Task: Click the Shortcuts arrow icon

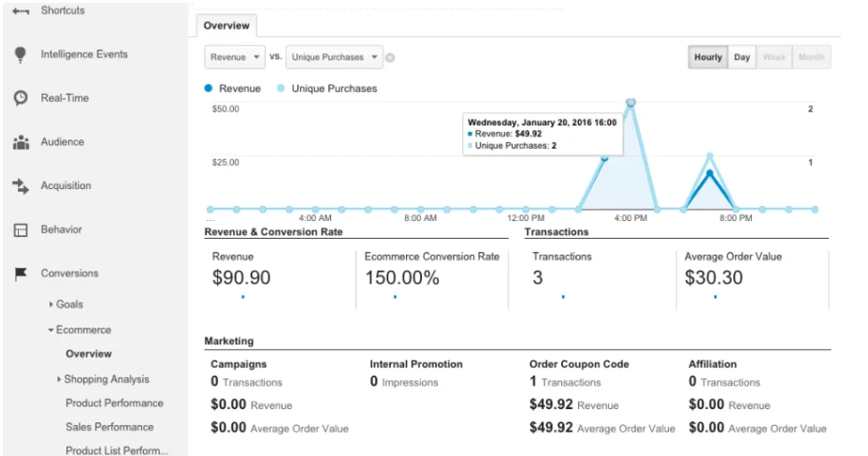Action: [x=21, y=11]
